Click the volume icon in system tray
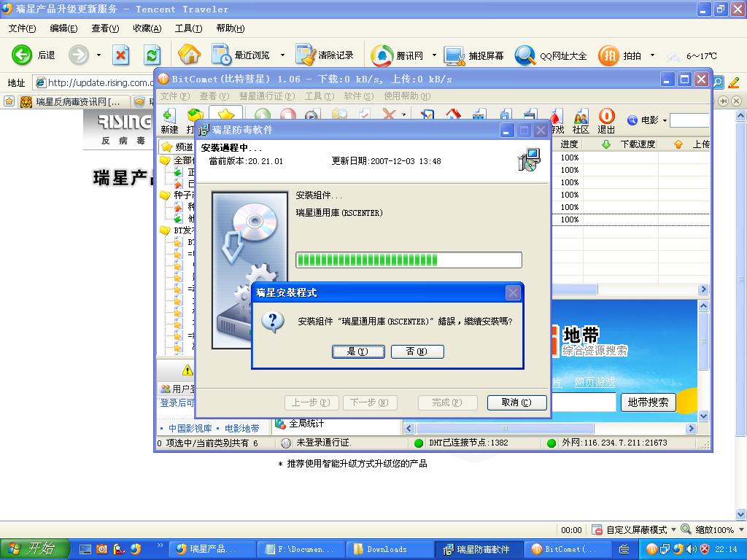Image resolution: width=747 pixels, height=560 pixels. click(x=692, y=549)
